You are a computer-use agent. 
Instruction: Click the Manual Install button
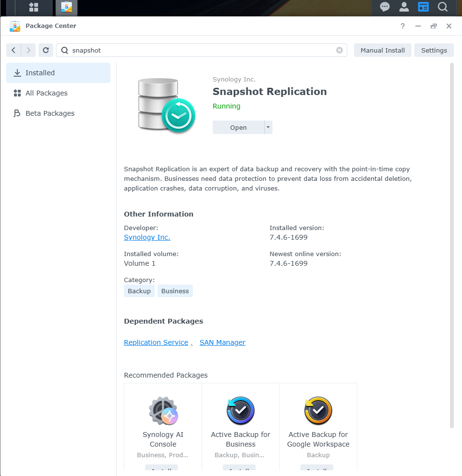click(382, 50)
